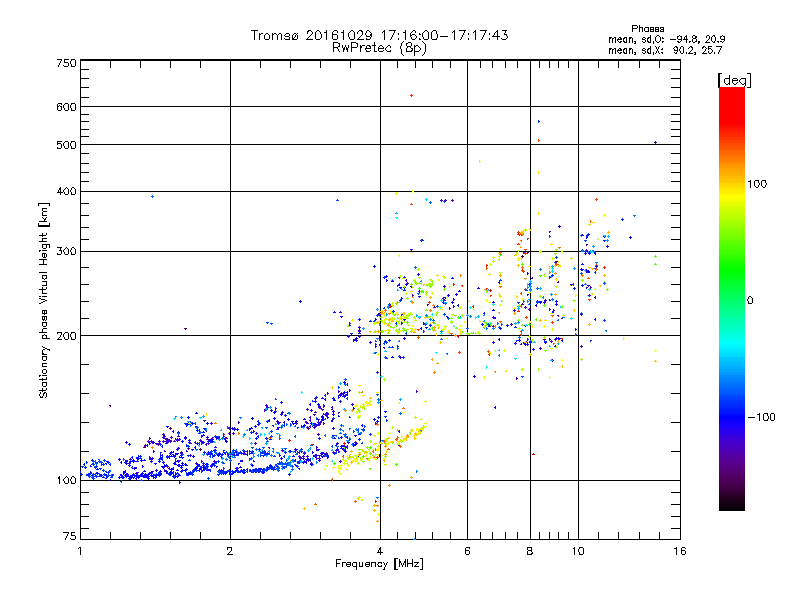Image resolution: width=800 pixels, height=600 pixels.
Task: Click the frequency axis tick "16"
Action: tap(680, 551)
